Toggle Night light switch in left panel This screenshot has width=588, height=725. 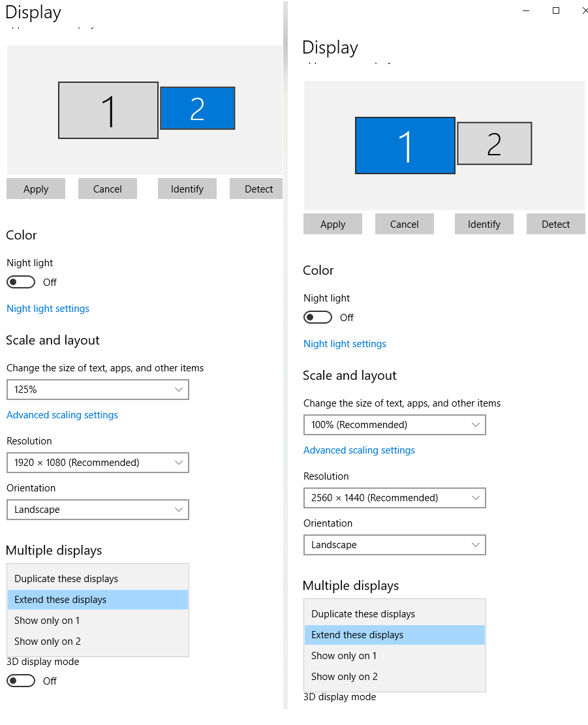[21, 282]
